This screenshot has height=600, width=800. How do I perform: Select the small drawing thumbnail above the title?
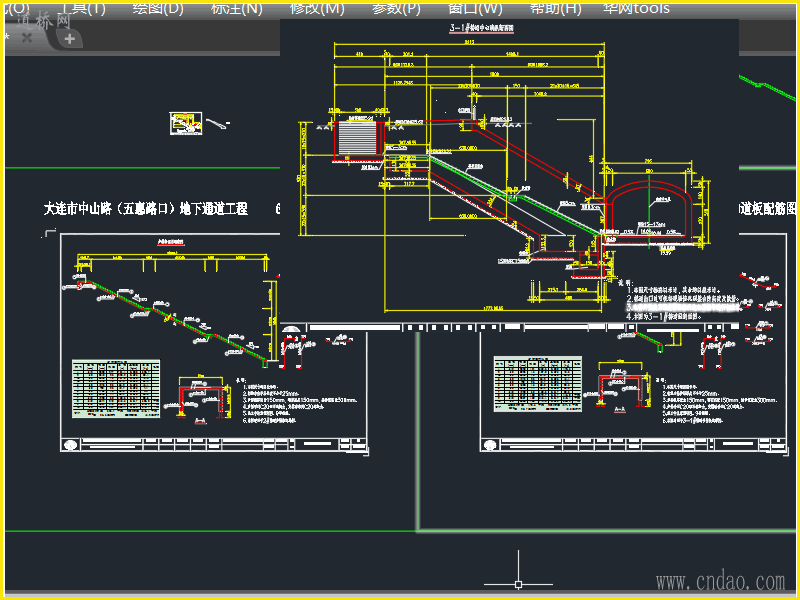pos(186,123)
